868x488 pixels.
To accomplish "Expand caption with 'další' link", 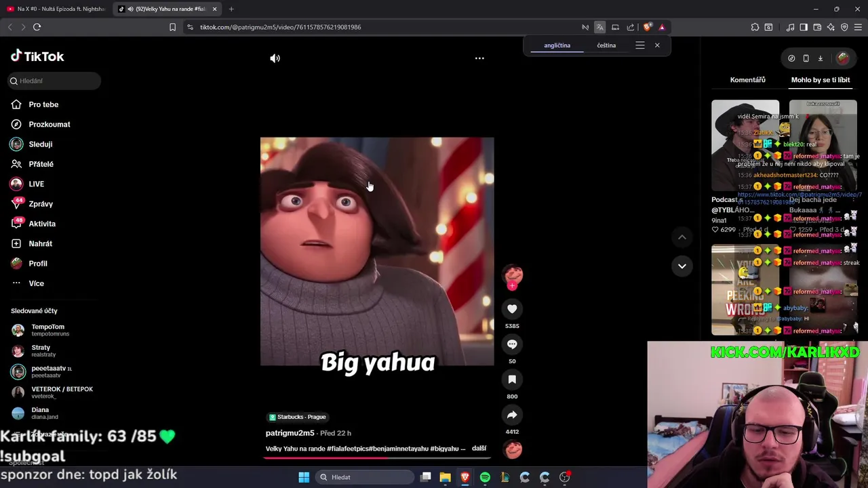I will 479,449.
